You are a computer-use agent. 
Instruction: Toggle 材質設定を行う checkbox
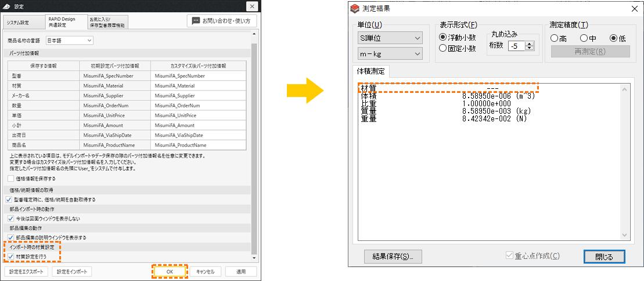[x=11, y=256]
